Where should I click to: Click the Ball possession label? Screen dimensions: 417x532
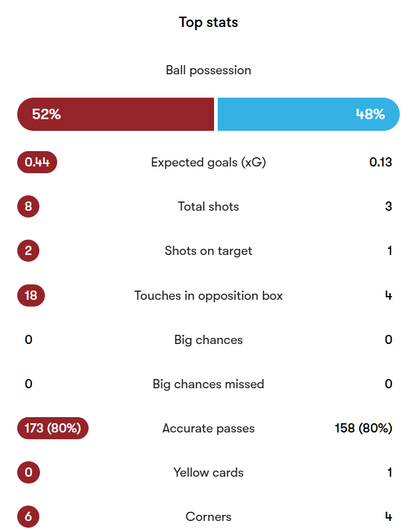tap(208, 70)
